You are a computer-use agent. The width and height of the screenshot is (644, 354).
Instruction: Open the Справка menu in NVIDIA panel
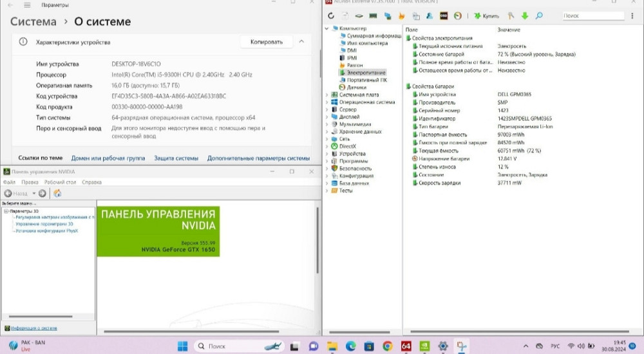coord(91,182)
